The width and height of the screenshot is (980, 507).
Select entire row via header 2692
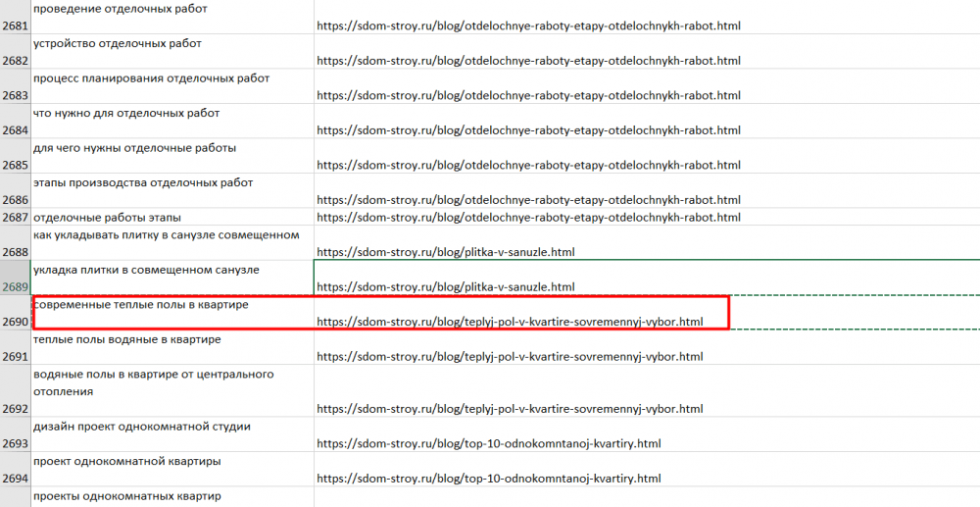(x=15, y=390)
